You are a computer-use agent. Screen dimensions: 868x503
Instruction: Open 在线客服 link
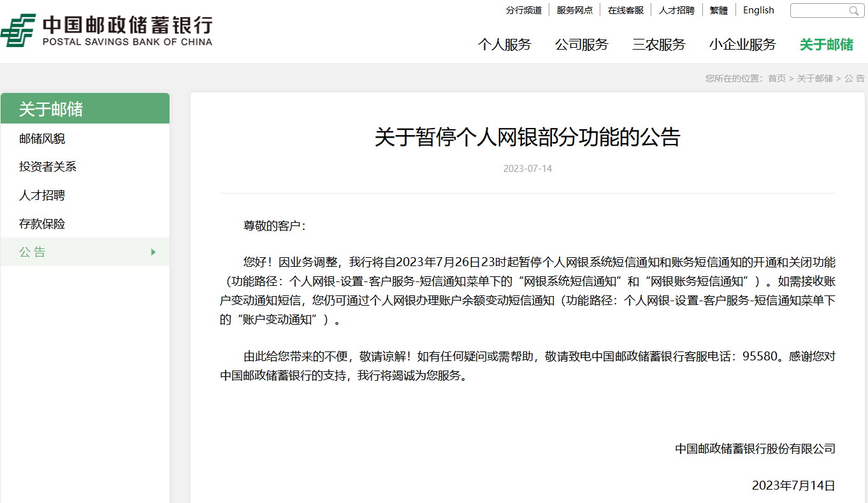click(x=626, y=10)
